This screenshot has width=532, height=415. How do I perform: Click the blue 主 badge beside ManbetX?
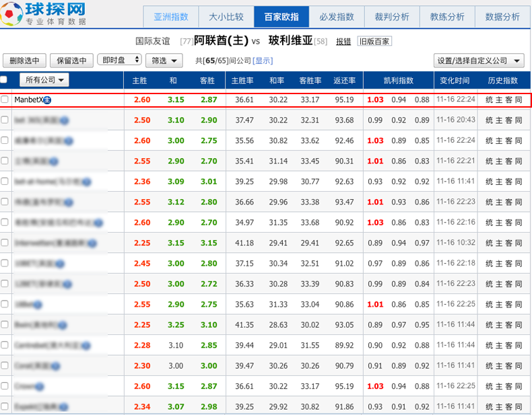pos(48,100)
